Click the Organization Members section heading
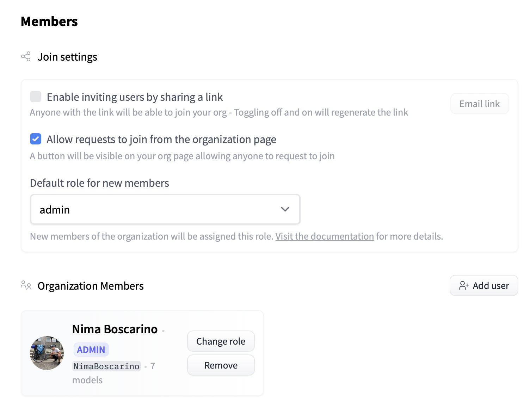 pos(91,286)
